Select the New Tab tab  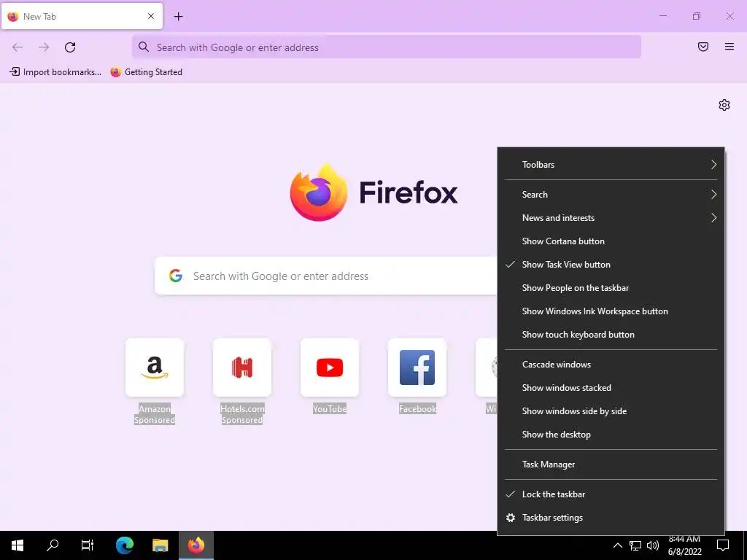(x=82, y=16)
